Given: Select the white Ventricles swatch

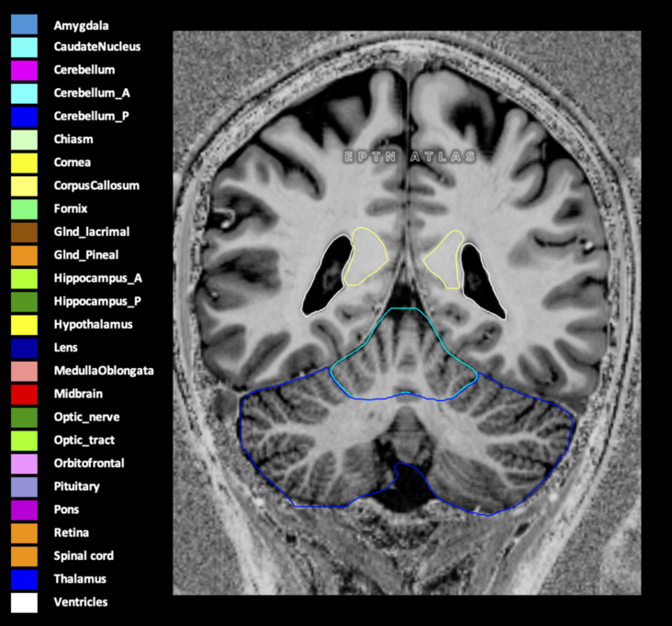Looking at the screenshot, I should pyautogui.click(x=24, y=602).
